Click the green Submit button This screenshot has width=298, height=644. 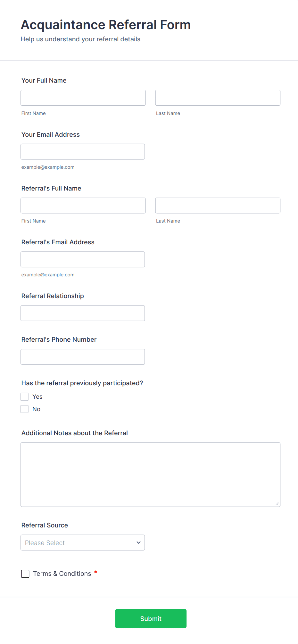coord(151,618)
